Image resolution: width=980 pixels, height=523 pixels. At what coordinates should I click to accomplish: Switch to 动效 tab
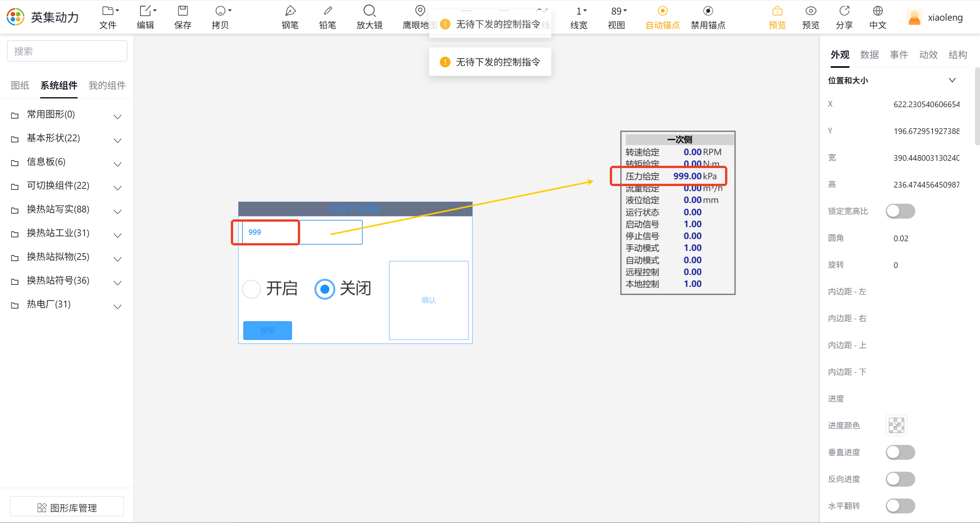[x=928, y=55]
